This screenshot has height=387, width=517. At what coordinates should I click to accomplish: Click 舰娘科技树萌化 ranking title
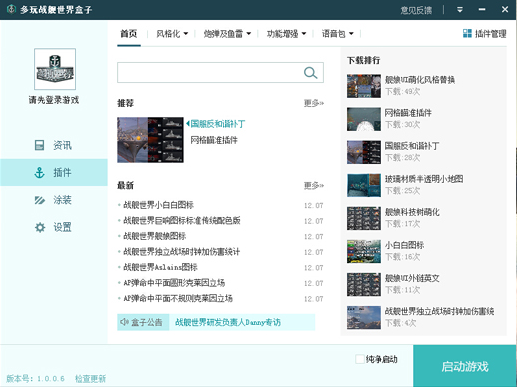pos(412,212)
